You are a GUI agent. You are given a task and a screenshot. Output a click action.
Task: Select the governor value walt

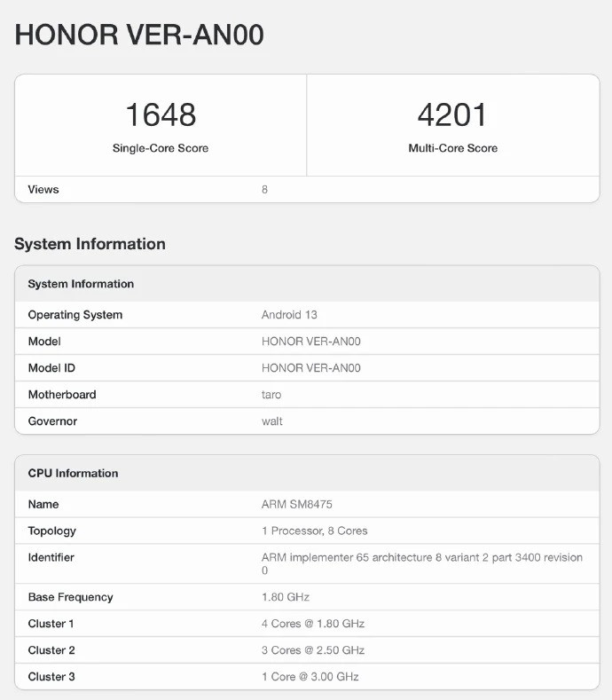pos(272,421)
